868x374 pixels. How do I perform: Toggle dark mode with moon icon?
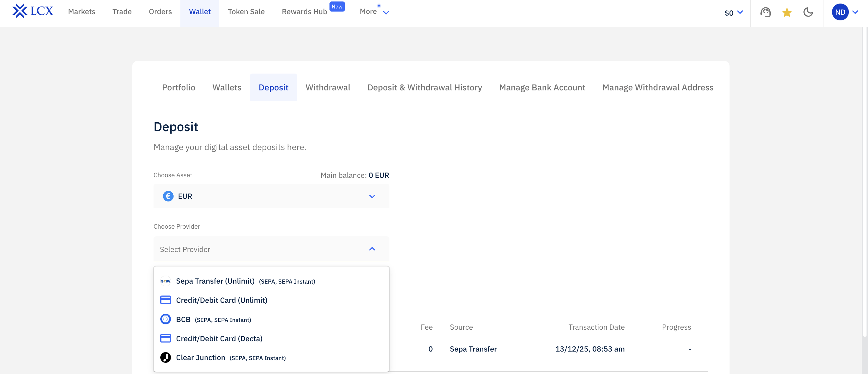tap(808, 12)
